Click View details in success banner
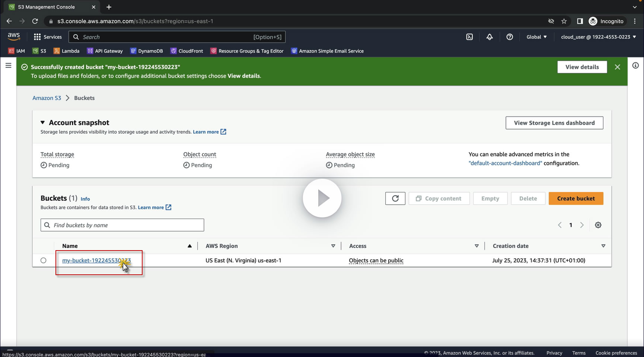Image resolution: width=644 pixels, height=357 pixels. tap(582, 67)
